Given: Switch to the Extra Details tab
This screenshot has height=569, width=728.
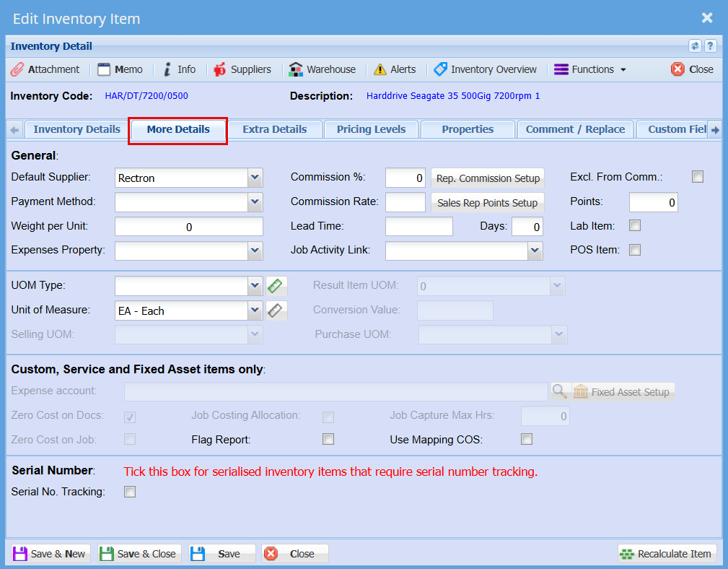Looking at the screenshot, I should click(x=274, y=129).
